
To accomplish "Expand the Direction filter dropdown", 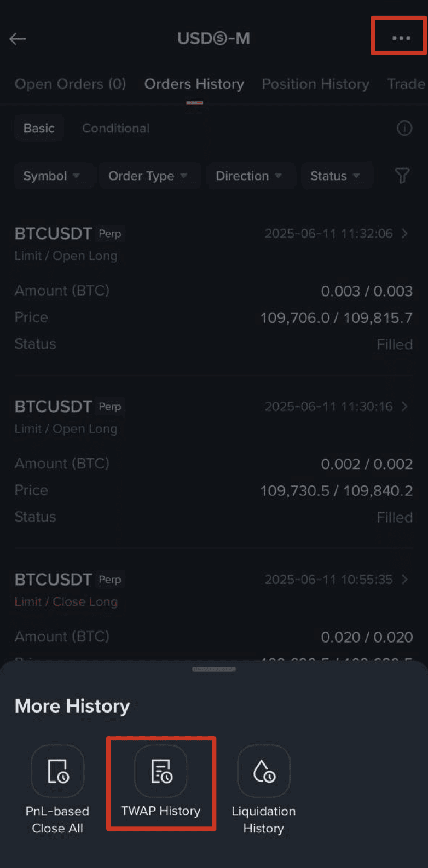I will pyautogui.click(x=250, y=176).
